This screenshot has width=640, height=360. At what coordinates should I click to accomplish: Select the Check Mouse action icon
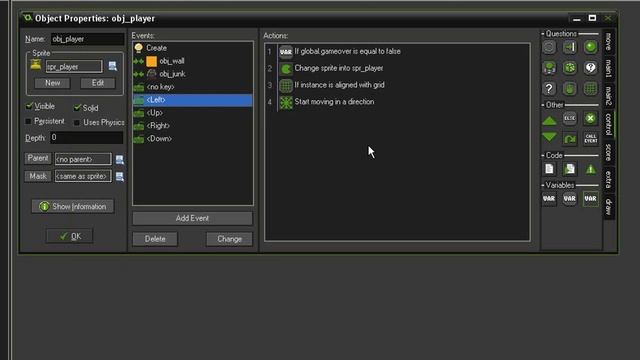coord(570,88)
